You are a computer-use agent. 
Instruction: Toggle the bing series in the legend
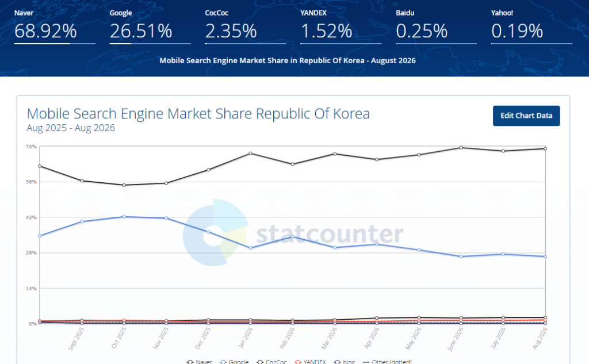pyautogui.click(x=345, y=361)
